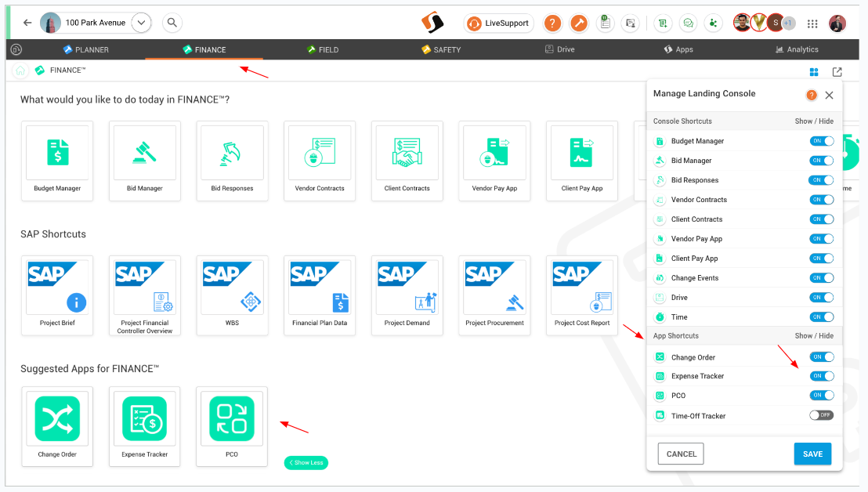Click the search magnifier icon

172,23
